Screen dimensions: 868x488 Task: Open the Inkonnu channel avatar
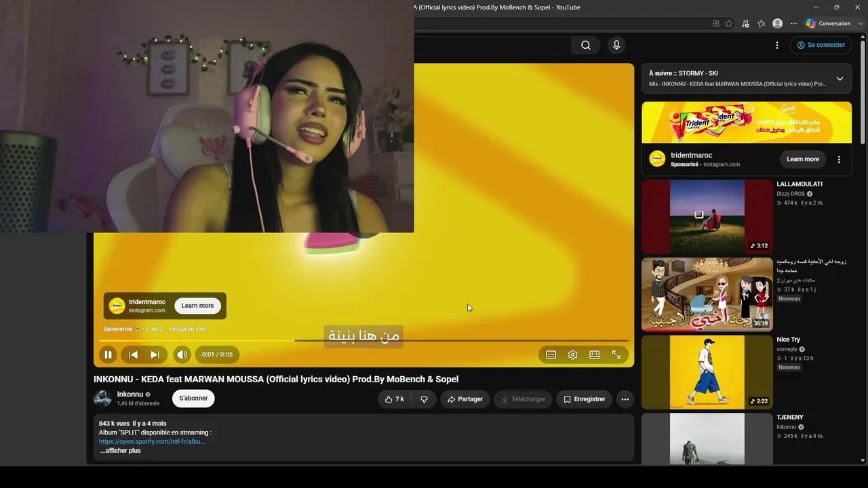point(102,399)
